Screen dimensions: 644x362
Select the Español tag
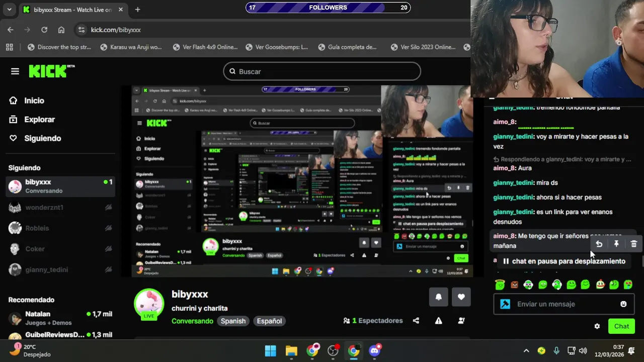point(269,321)
